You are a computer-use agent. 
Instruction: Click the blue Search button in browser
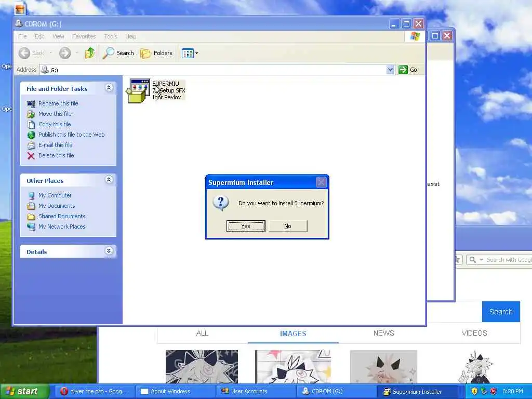(501, 312)
